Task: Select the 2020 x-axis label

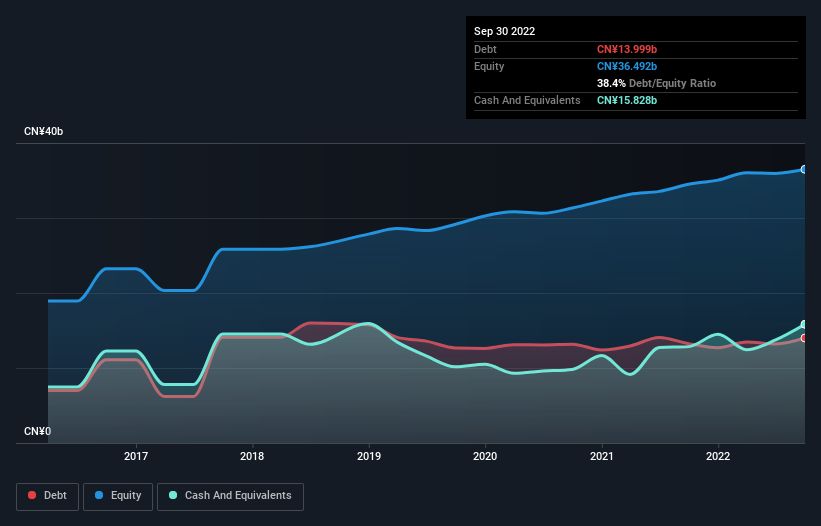Action: coord(485,456)
